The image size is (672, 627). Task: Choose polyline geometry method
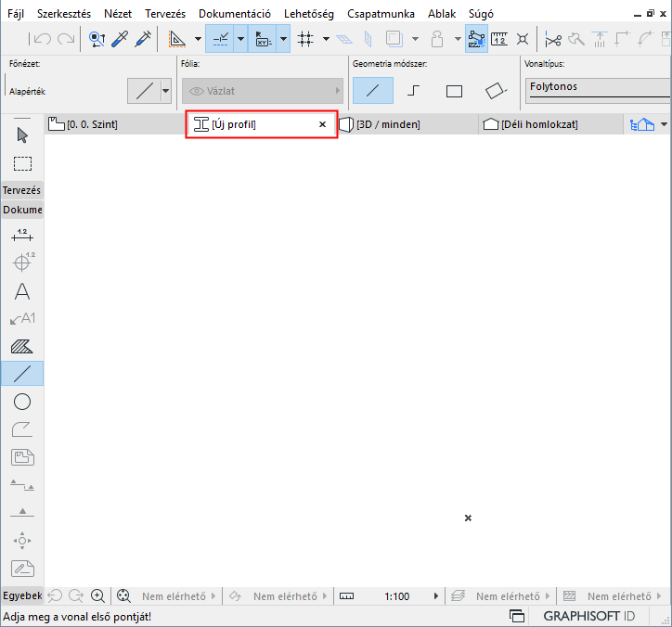click(x=413, y=90)
